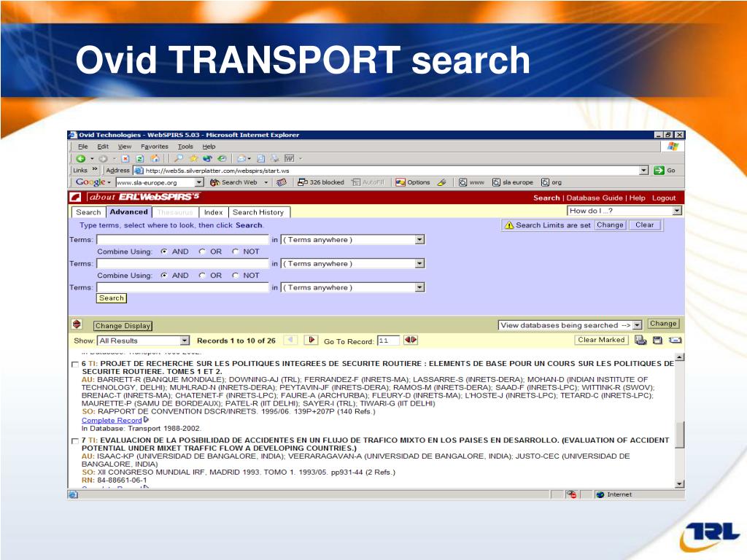Mark the checkbox for record 7
747x560 pixels.
75,441
